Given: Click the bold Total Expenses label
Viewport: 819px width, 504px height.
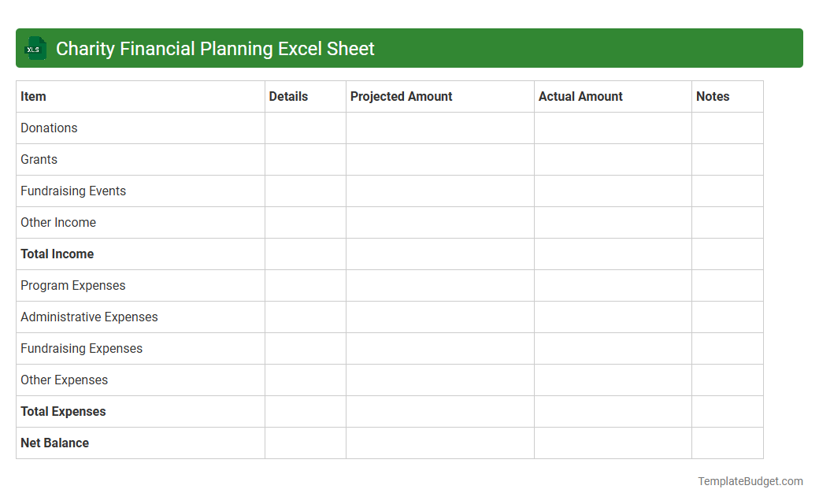Looking at the screenshot, I should click(63, 411).
